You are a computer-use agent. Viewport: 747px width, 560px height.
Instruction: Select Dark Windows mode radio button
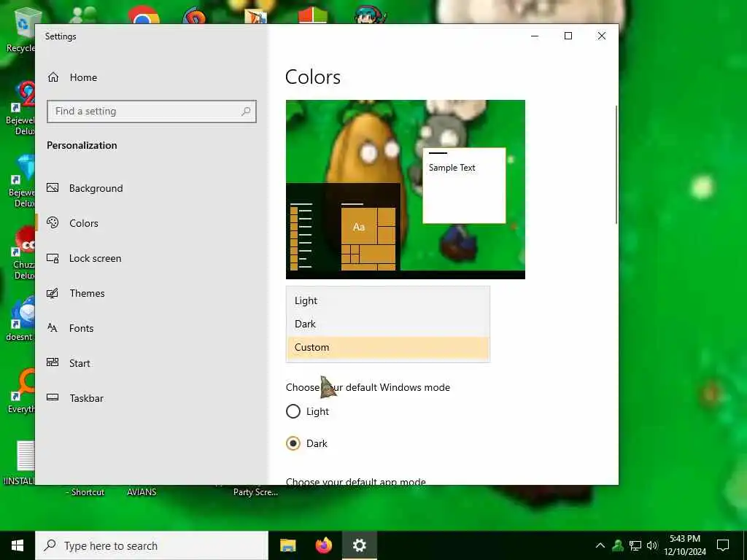click(x=293, y=443)
